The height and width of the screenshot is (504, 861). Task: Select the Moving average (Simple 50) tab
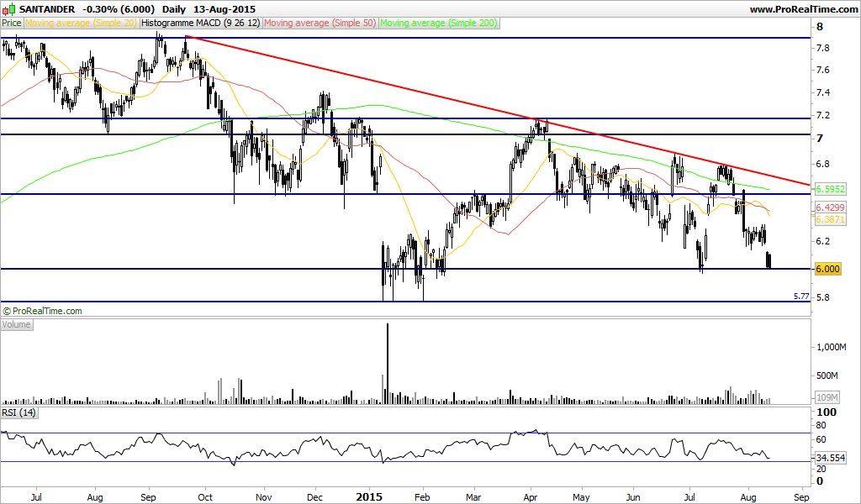[320, 23]
